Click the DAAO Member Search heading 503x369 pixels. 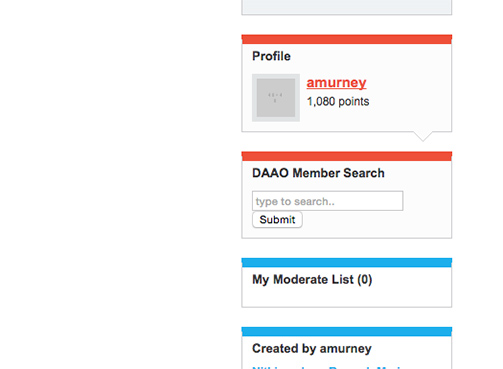click(318, 173)
